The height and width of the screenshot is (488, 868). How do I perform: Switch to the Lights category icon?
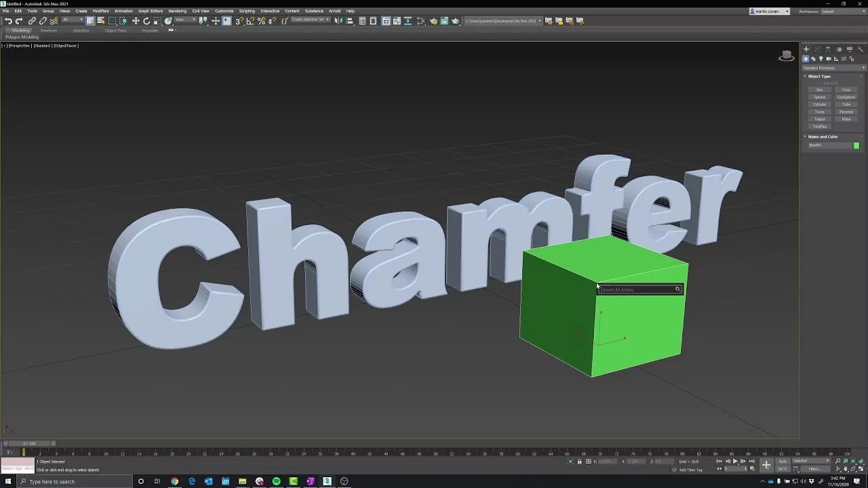click(821, 59)
